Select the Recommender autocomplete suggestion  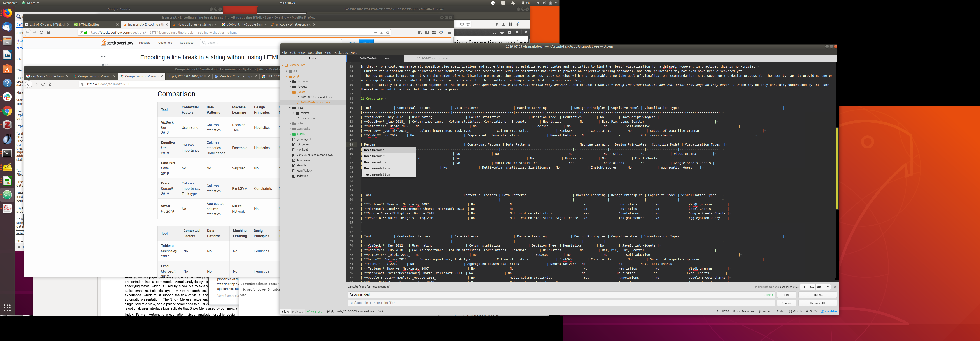coord(374,156)
